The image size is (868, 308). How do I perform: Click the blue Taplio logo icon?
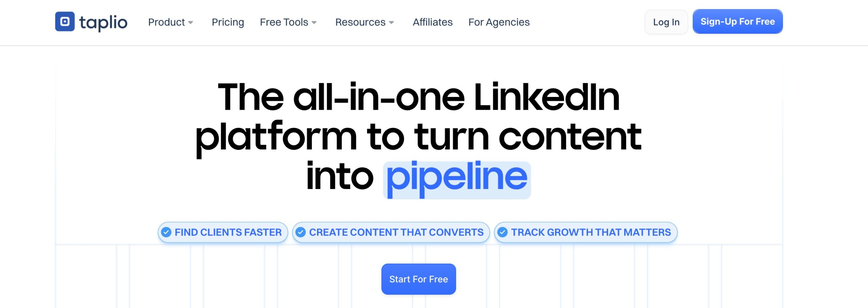[x=65, y=22]
